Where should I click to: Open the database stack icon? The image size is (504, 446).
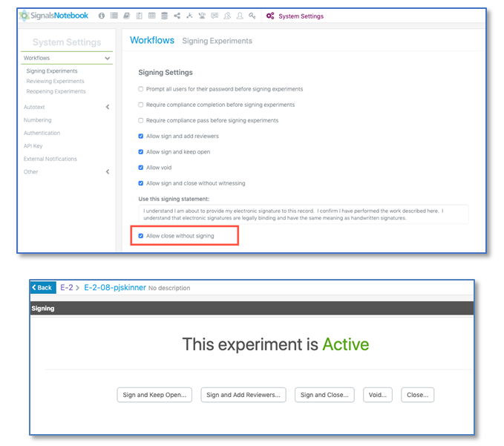coord(164,16)
